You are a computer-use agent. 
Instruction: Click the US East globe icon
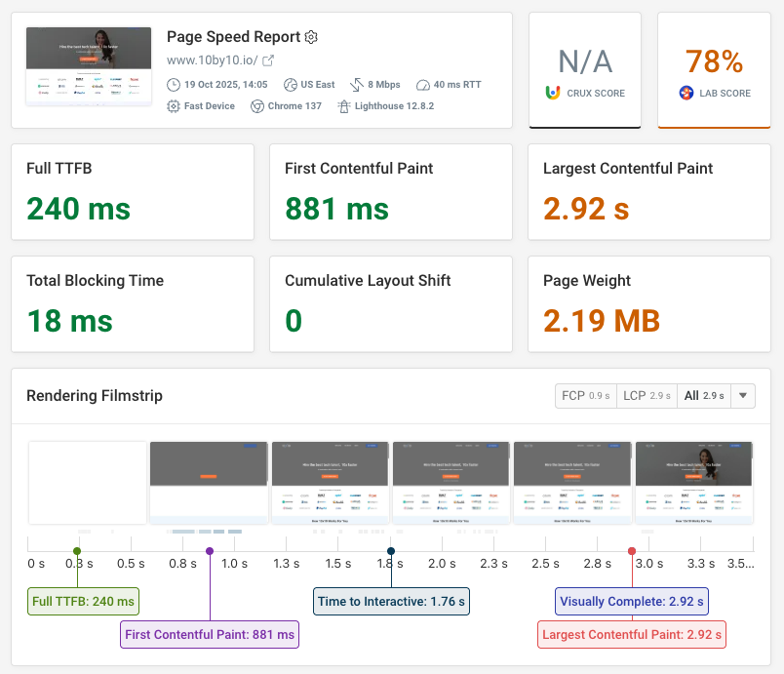pyautogui.click(x=291, y=85)
